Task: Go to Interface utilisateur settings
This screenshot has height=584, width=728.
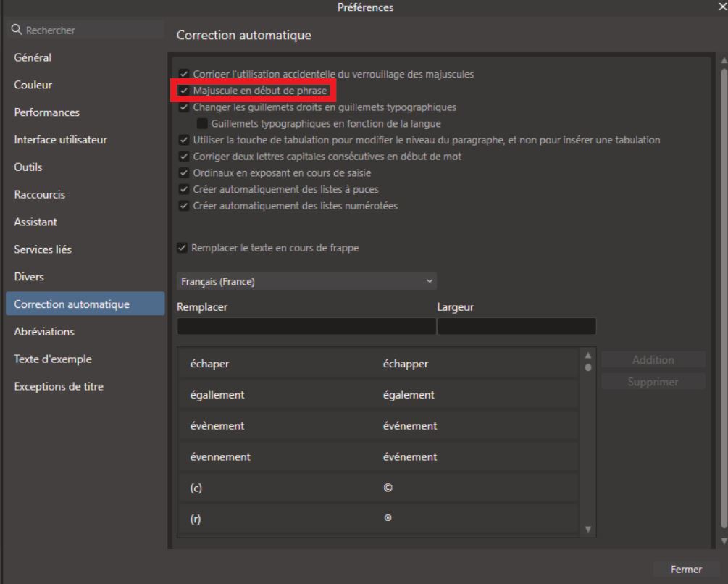Action: [60, 140]
